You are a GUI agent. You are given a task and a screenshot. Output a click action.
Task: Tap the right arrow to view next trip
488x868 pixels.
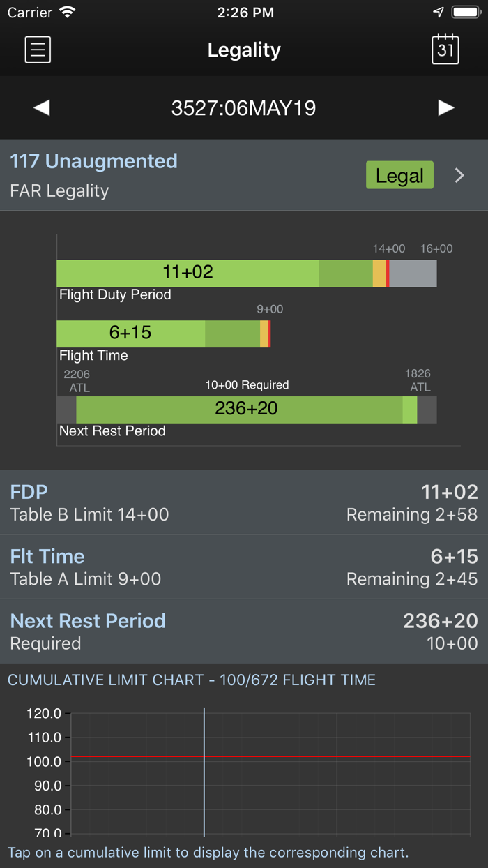point(446,107)
